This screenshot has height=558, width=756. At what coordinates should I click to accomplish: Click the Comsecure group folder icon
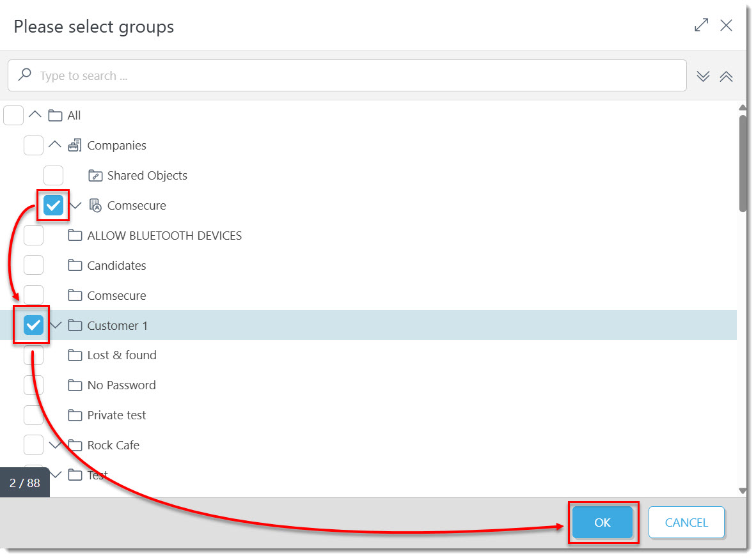point(75,295)
